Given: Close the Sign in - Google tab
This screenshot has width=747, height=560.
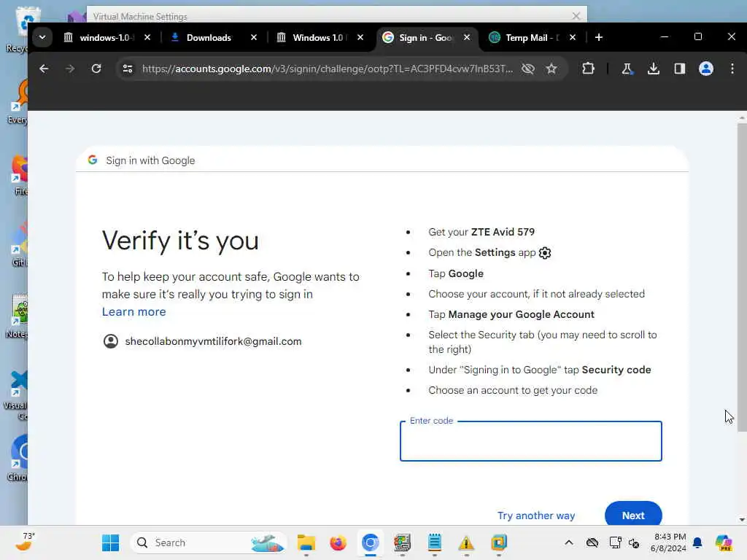Looking at the screenshot, I should pyautogui.click(x=467, y=37).
